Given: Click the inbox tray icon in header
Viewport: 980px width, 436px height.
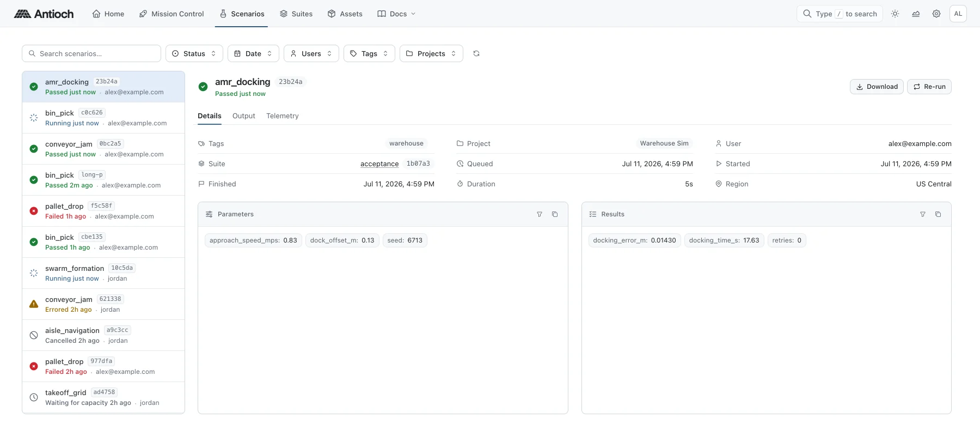Looking at the screenshot, I should (x=916, y=14).
